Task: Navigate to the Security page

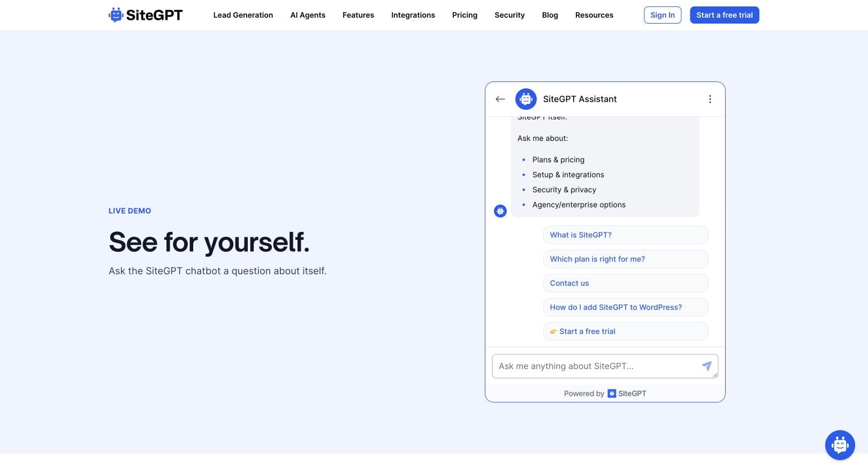Action: pos(509,15)
